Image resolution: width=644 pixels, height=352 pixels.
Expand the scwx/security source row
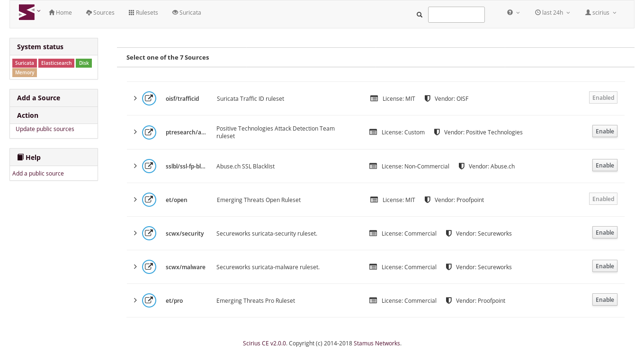(x=135, y=233)
